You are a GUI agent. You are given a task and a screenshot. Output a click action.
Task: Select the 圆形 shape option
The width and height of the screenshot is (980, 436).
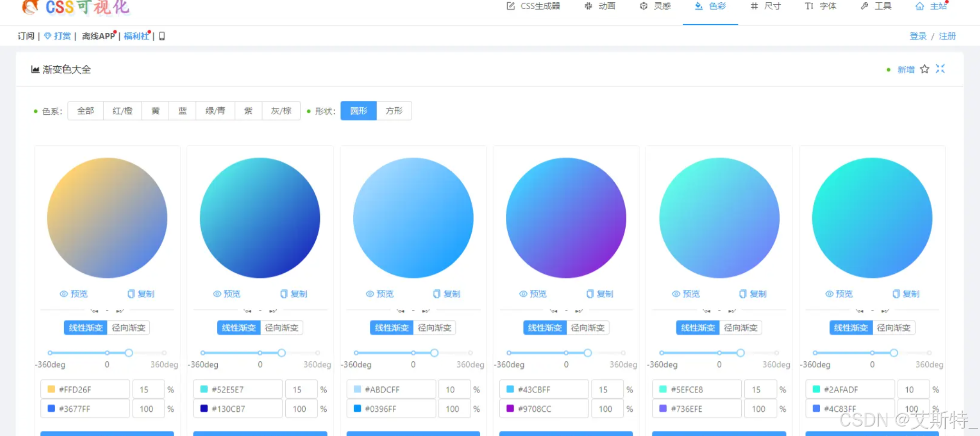pos(359,111)
